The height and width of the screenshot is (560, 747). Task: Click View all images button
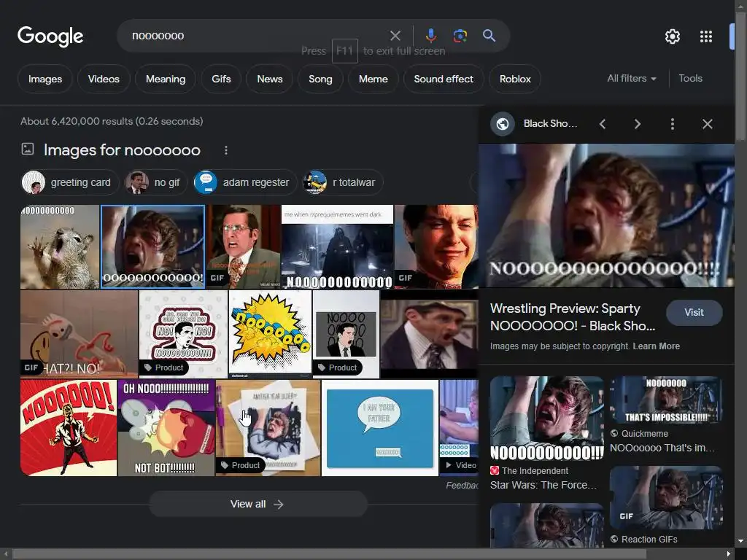pos(258,504)
